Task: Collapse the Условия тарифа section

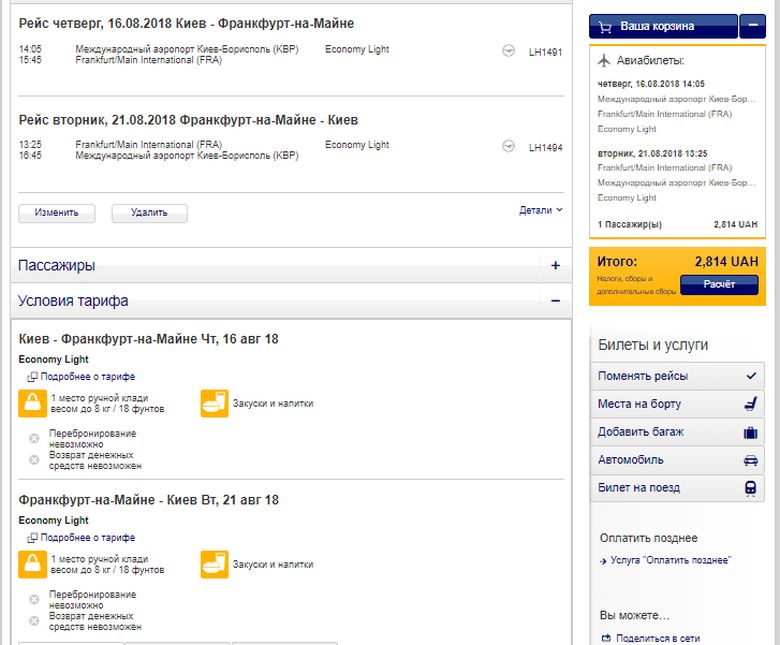Action: point(555,300)
